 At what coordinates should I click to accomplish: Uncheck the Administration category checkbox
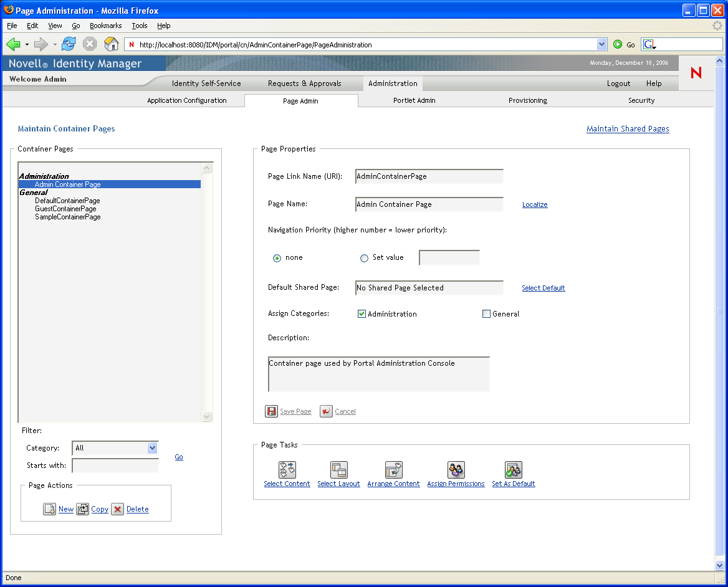pos(362,314)
